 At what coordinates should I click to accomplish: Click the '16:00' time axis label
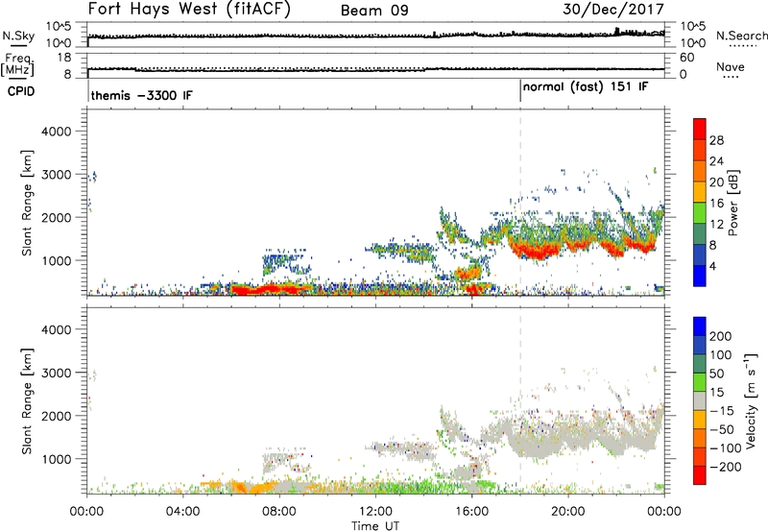coord(471,512)
